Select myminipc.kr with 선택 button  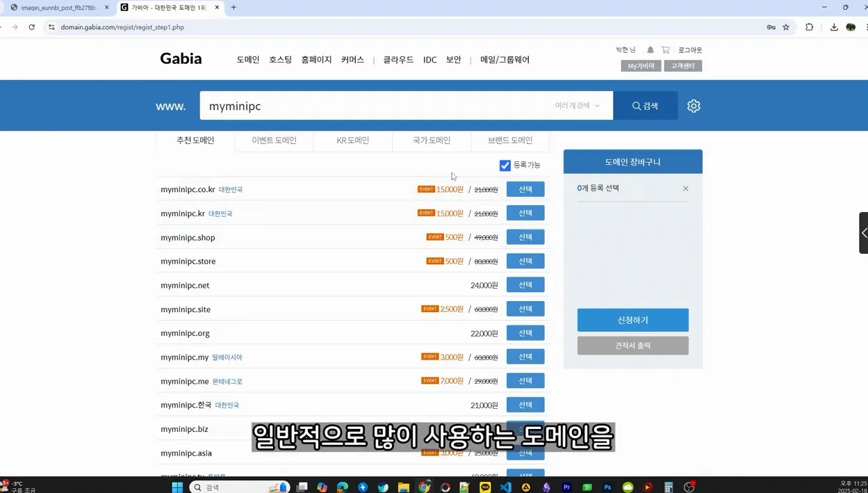[525, 213]
